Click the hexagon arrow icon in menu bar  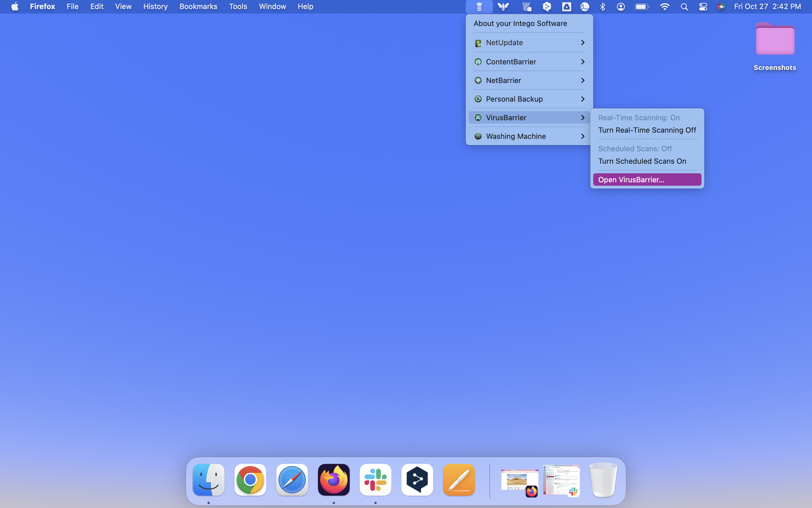pyautogui.click(x=547, y=7)
